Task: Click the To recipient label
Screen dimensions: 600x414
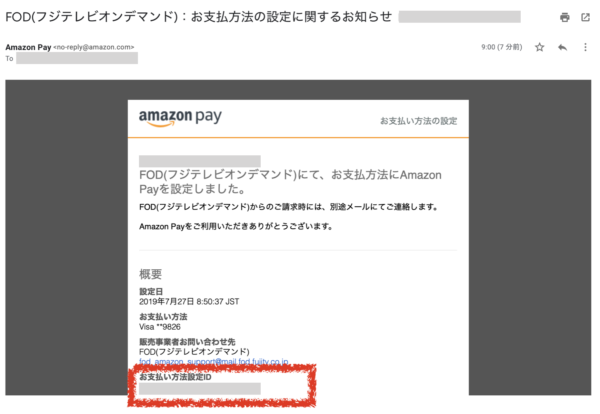Action: pyautogui.click(x=9, y=59)
